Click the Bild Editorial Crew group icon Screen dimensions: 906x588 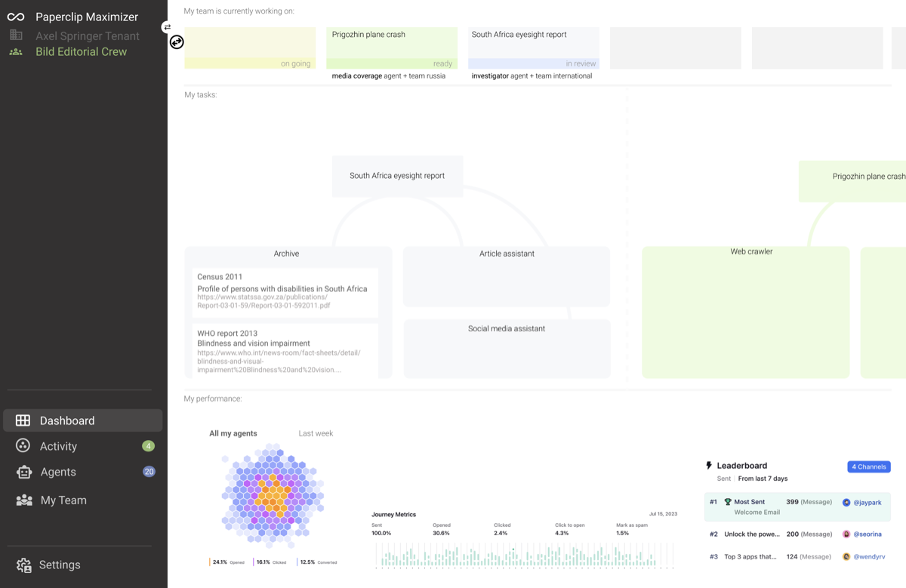tap(16, 52)
